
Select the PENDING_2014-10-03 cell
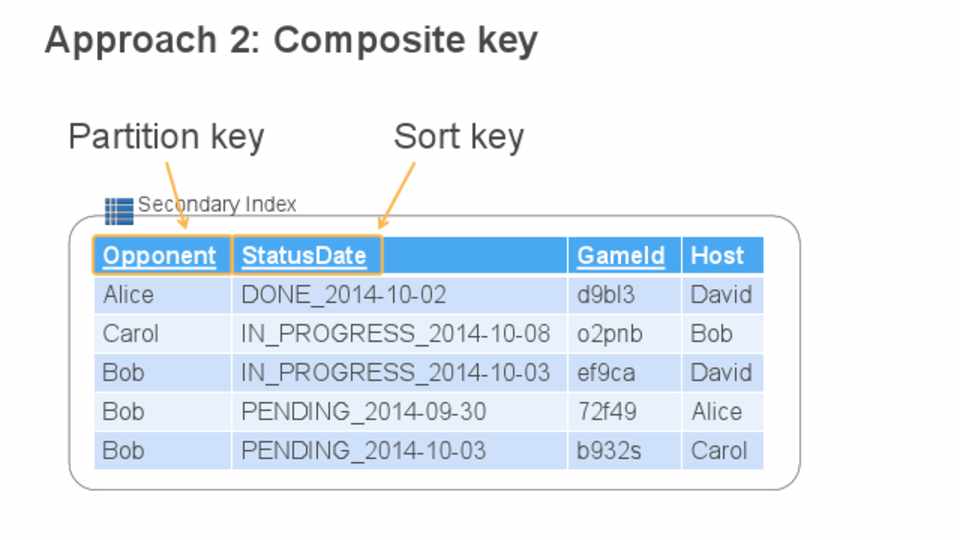363,451
